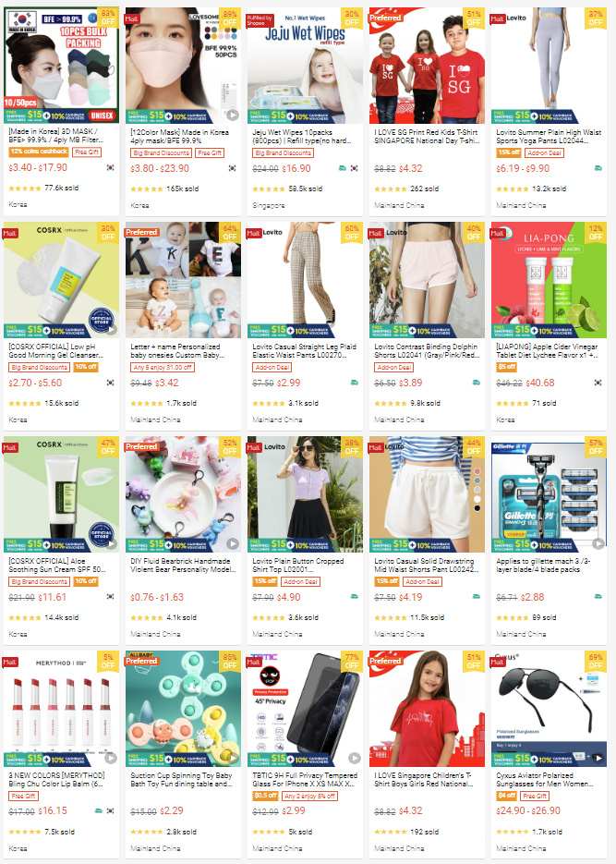Screen dimensions: 616x864
Task: Click Add-on Deal tag on Lovito dolphin shorts
Action: tap(394, 367)
